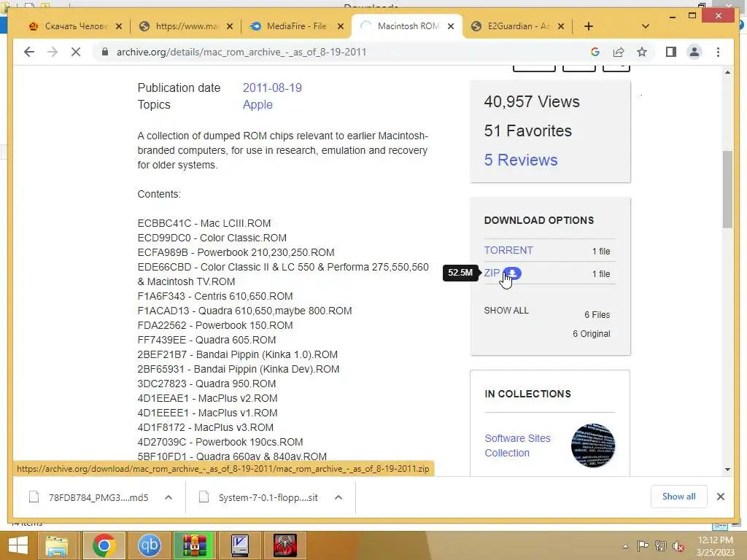Click the Google icon in address bar
This screenshot has height=560, width=747.
pos(595,52)
